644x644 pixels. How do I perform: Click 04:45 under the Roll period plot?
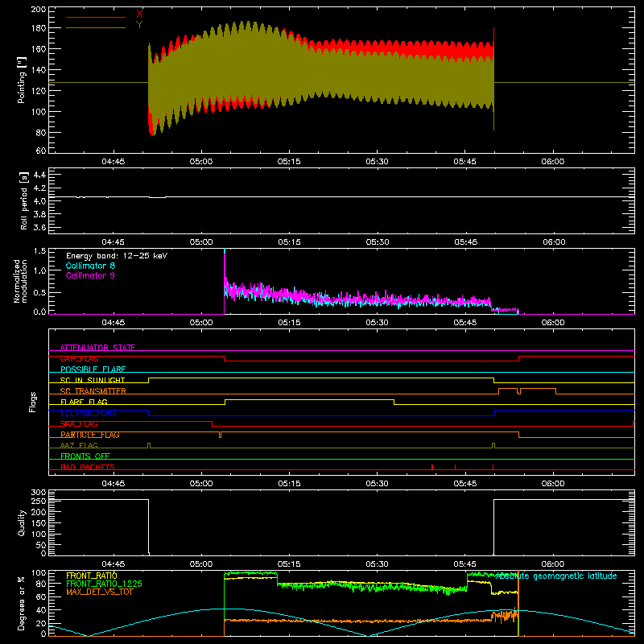click(114, 242)
